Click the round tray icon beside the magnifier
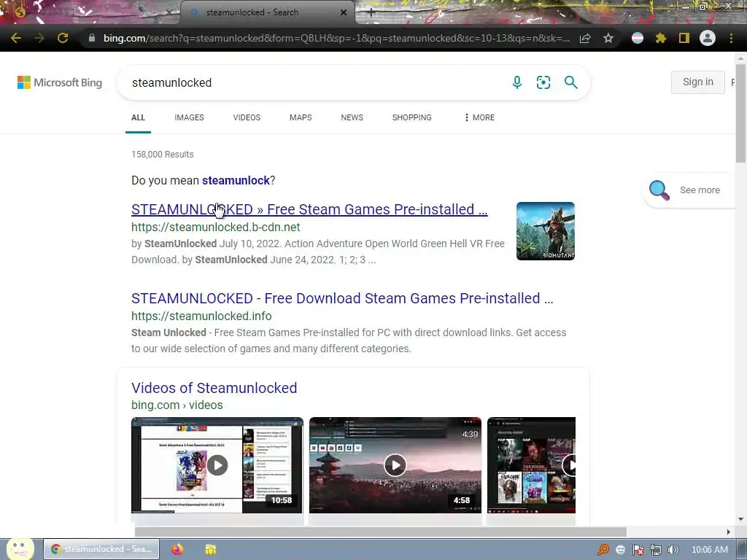This screenshot has width=747, height=560. (x=620, y=550)
